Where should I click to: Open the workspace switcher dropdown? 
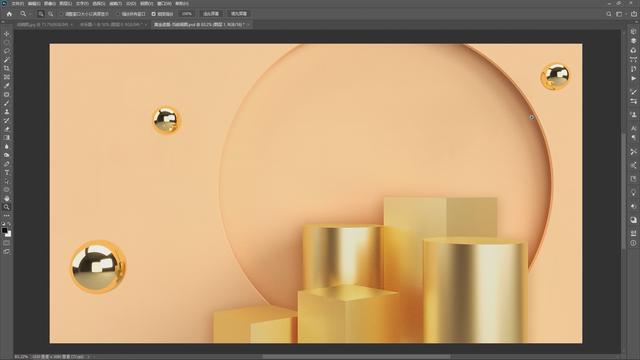(x=619, y=14)
